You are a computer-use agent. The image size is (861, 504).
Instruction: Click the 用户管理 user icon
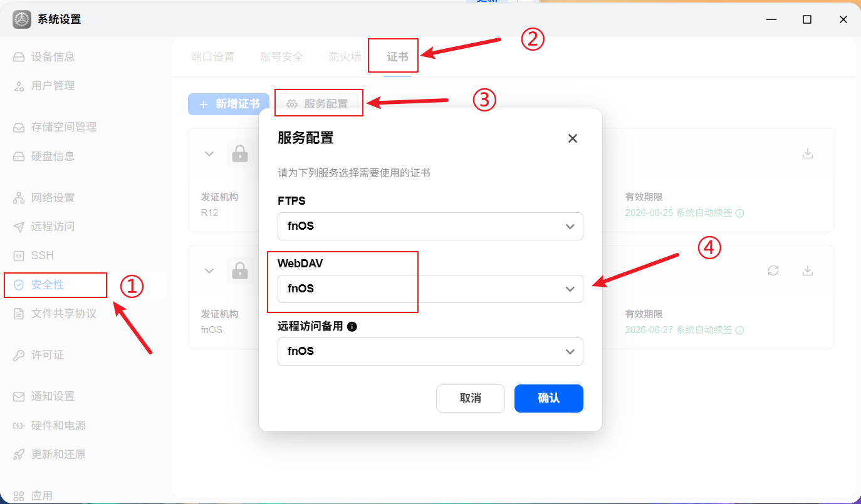tap(19, 86)
